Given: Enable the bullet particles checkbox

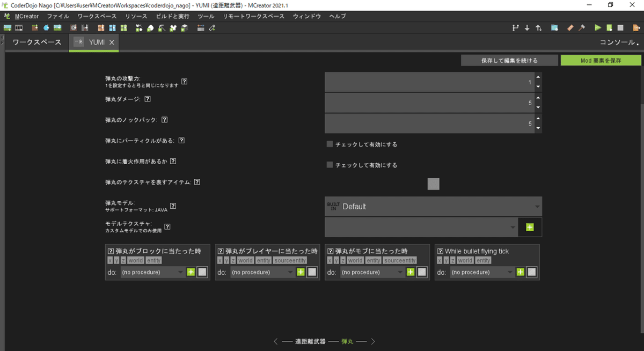Looking at the screenshot, I should (x=330, y=144).
